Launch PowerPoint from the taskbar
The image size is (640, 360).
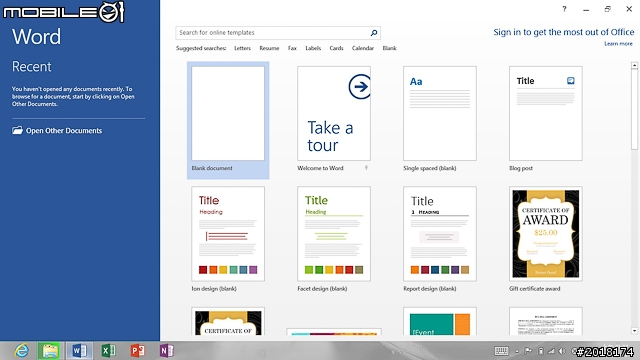(137, 351)
